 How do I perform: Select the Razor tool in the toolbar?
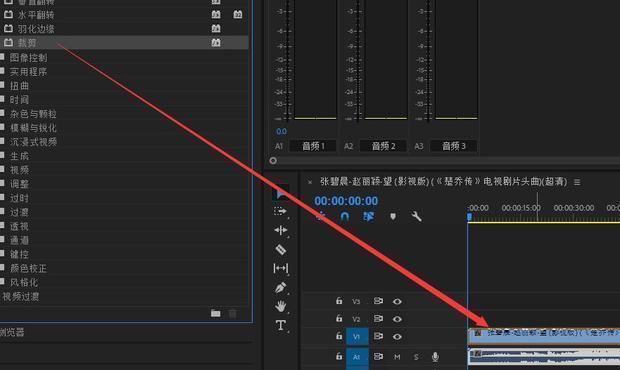tap(280, 249)
